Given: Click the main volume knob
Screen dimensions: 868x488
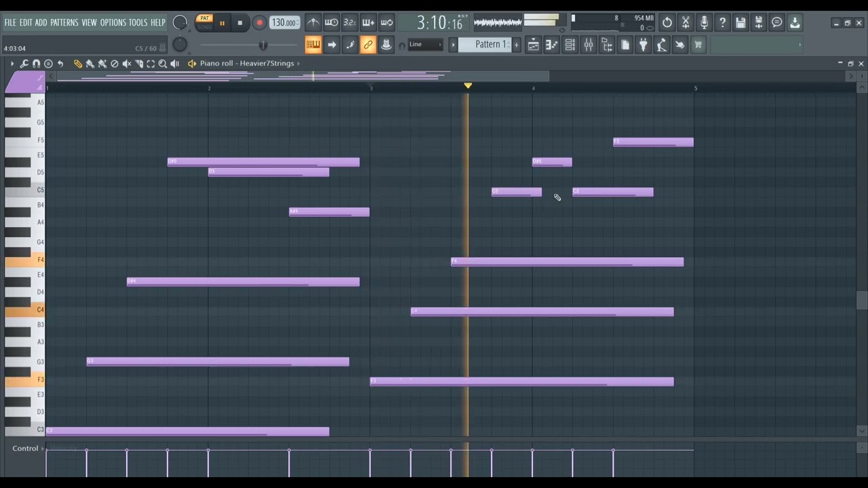Looking at the screenshot, I should (180, 22).
